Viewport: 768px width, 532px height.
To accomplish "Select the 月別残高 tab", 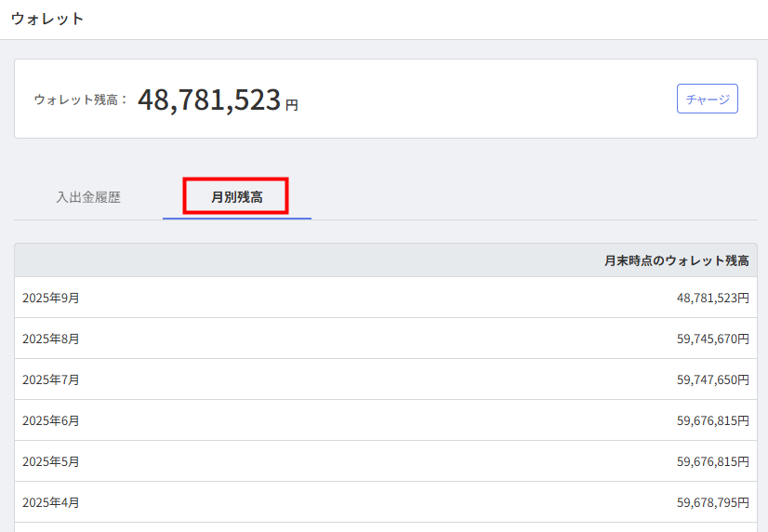I will 236,197.
